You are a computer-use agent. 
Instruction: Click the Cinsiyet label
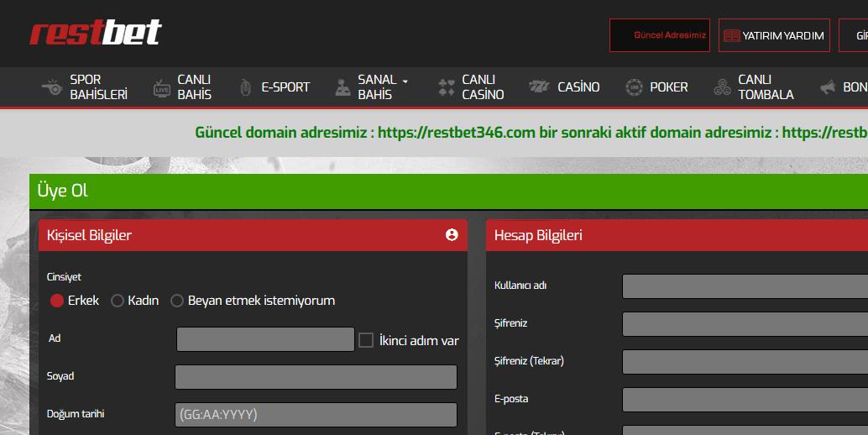click(64, 277)
